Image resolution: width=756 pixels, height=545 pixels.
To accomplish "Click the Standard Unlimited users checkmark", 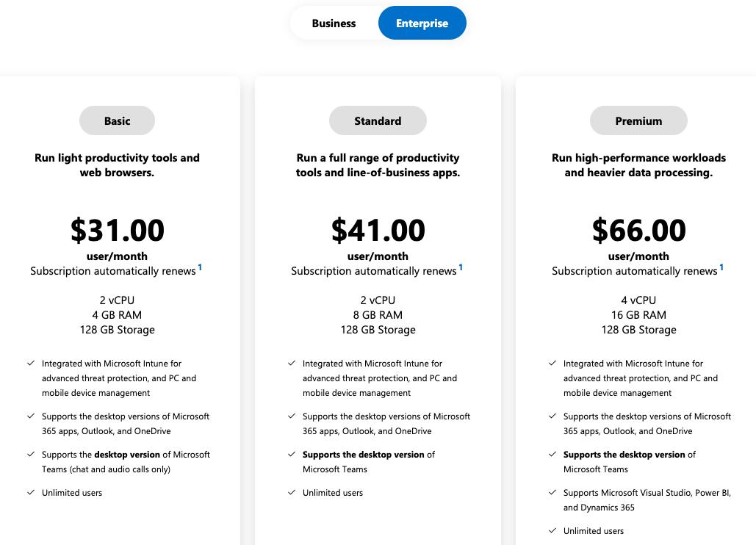I will (x=292, y=492).
